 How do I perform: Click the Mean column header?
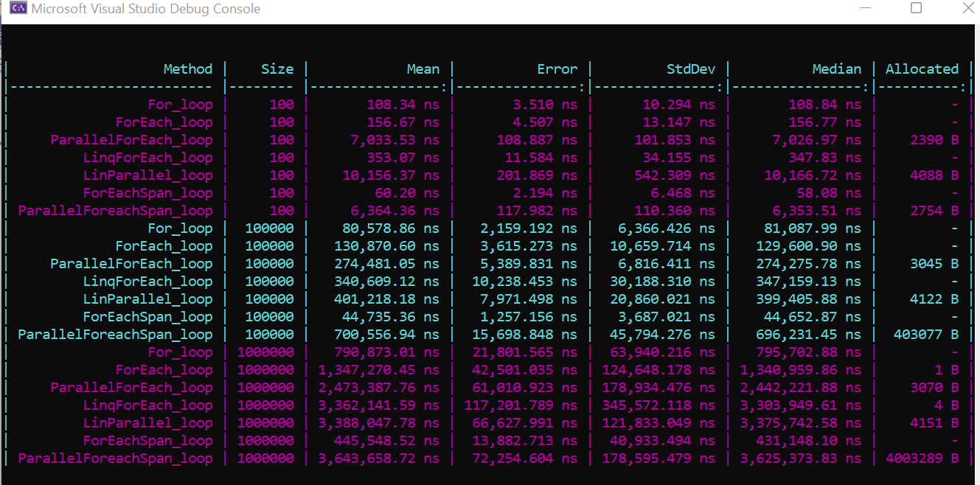tap(423, 69)
